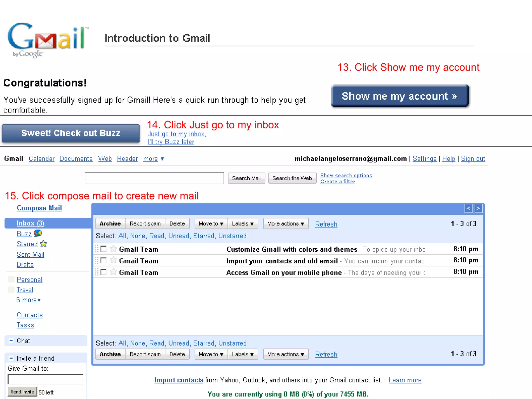Open Web from the top navigation
Screen dimensions: 532x399
coord(105,159)
